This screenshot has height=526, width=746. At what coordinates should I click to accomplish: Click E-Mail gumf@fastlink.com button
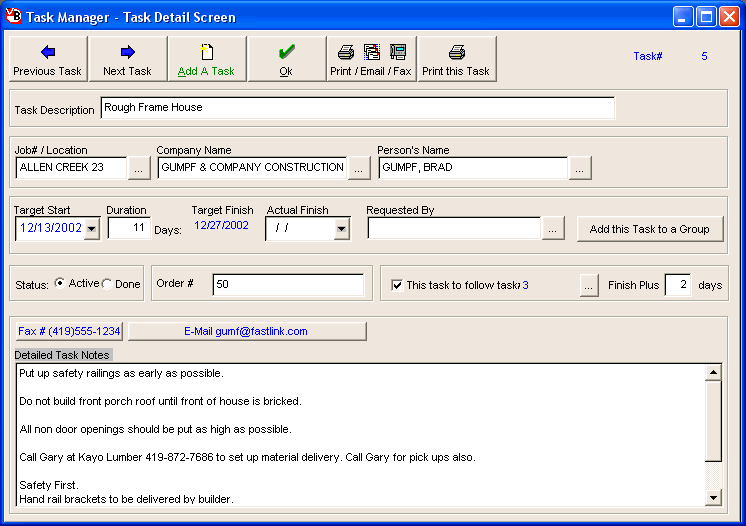click(x=246, y=331)
